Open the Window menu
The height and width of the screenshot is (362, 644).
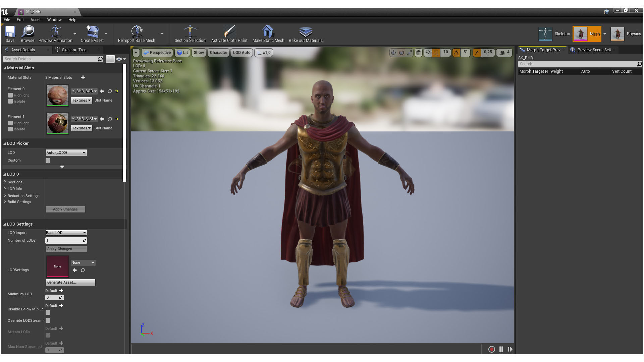click(x=54, y=20)
